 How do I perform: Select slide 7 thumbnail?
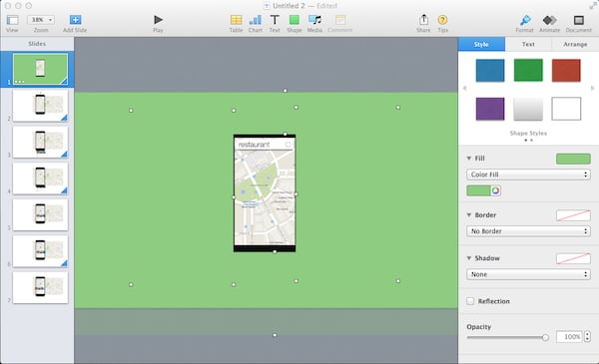point(40,287)
